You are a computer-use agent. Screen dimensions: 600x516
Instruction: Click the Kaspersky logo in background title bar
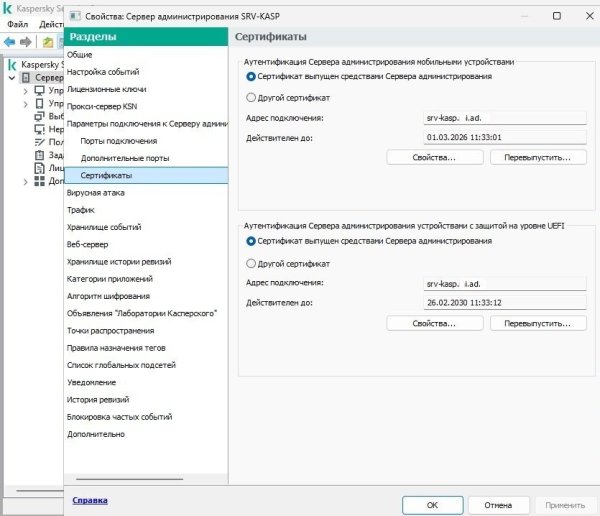click(x=8, y=8)
